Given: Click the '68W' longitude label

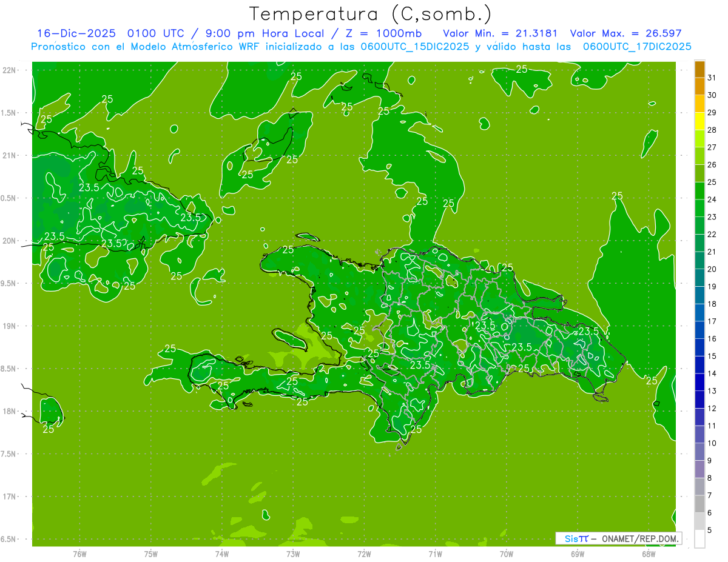Looking at the screenshot, I should click(649, 554).
